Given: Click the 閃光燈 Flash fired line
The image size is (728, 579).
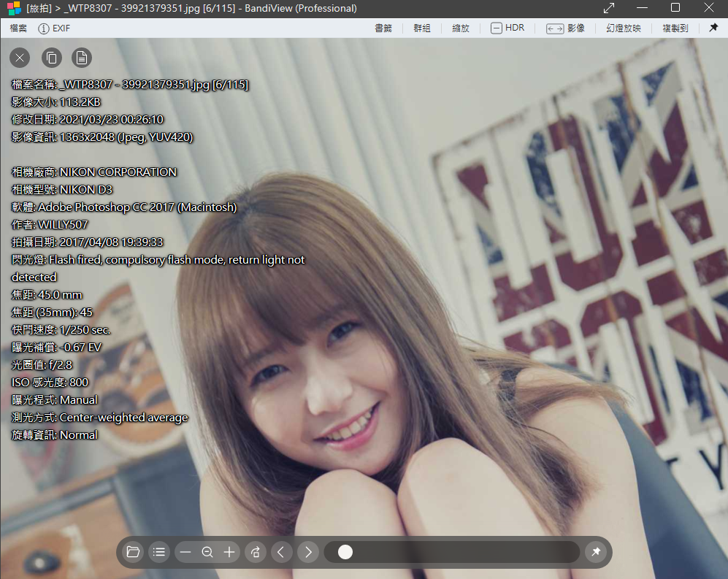Looking at the screenshot, I should 158,269.
